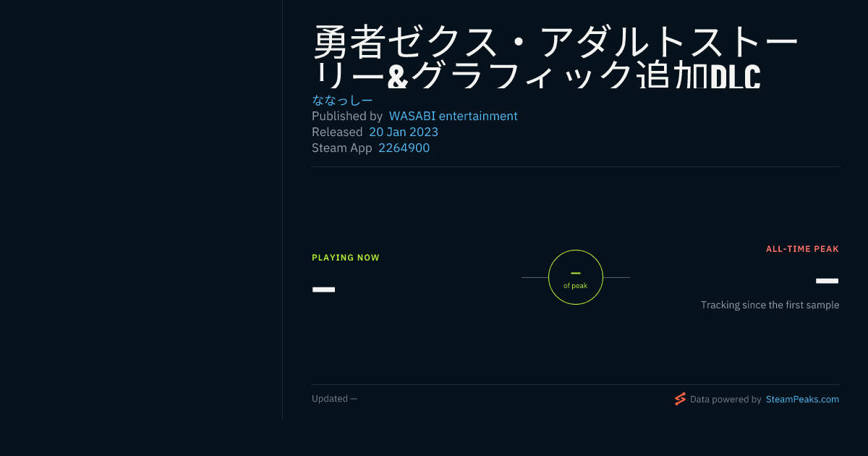
Task: Click the PLAYING NOW label
Action: coord(346,258)
